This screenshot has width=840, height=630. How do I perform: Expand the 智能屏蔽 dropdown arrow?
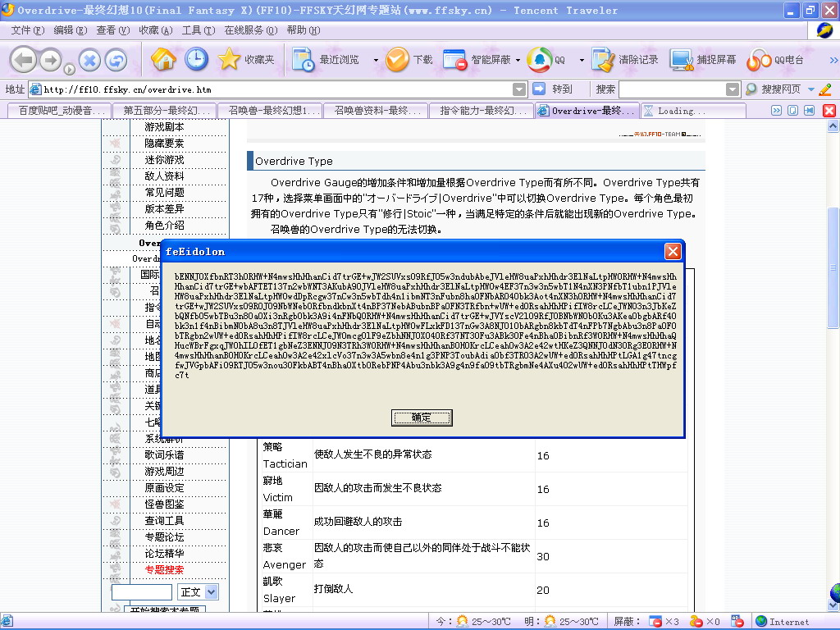pos(518,60)
